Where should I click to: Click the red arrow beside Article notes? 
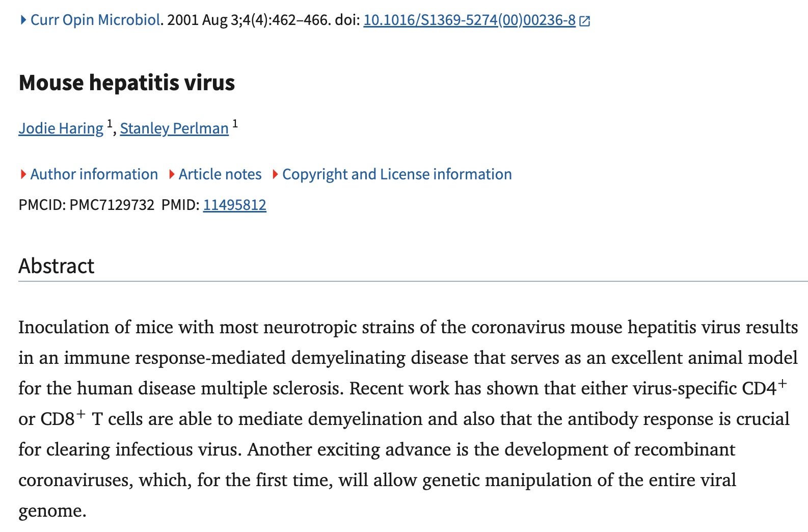pyautogui.click(x=172, y=174)
